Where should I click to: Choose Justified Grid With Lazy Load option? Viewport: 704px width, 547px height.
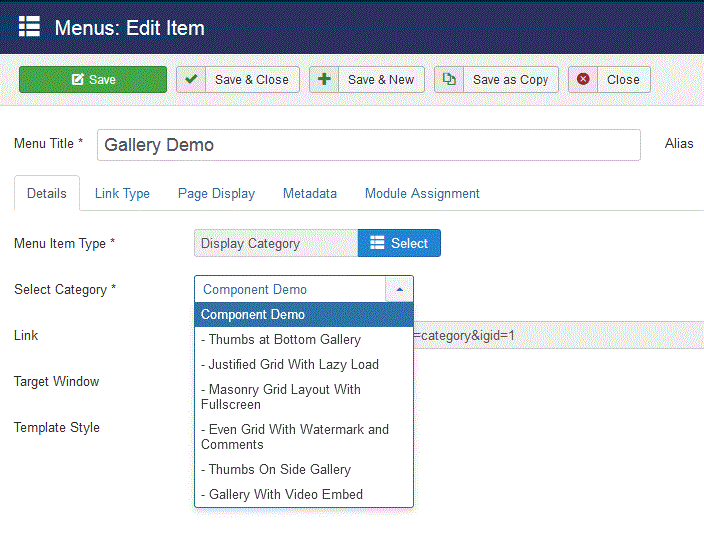click(304, 364)
